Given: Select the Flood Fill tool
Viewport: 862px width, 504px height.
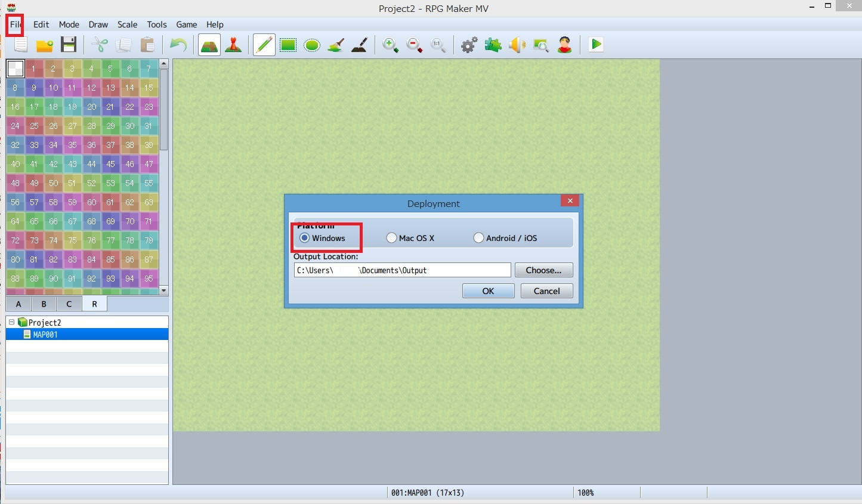Looking at the screenshot, I should [x=336, y=45].
